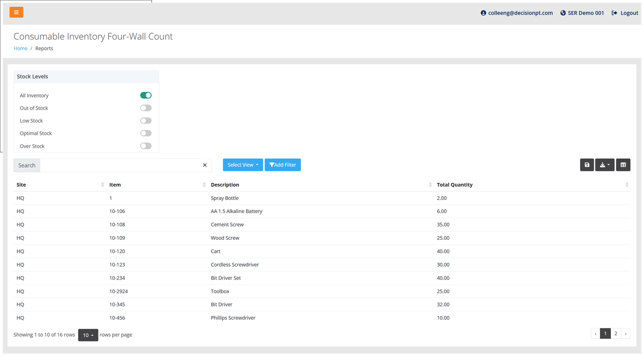Turn off the All Inventory toggle
Image resolution: width=644 pixels, height=356 pixels.
pos(146,95)
